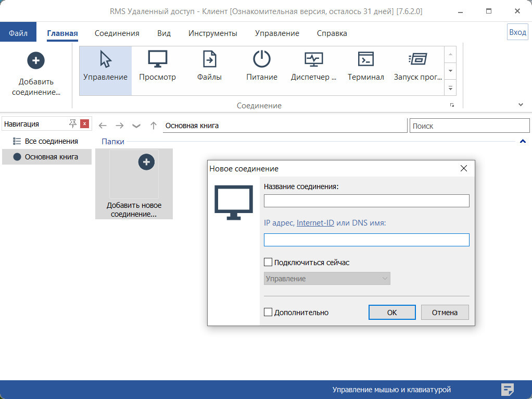
Task: Open the Соединение group dialog launcher
Action: 452,105
